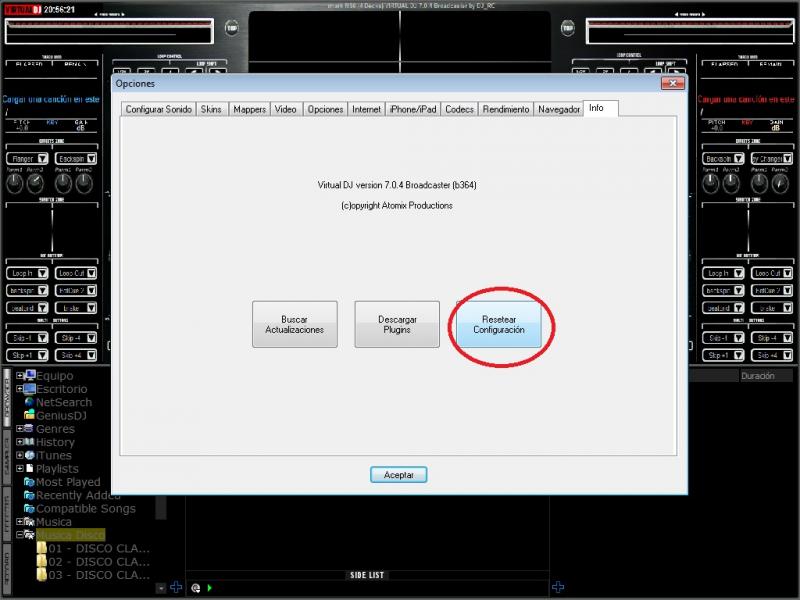The width and height of the screenshot is (800, 600).
Task: Click the 01 - DISCO CLA... folder icon
Action: tap(41, 548)
